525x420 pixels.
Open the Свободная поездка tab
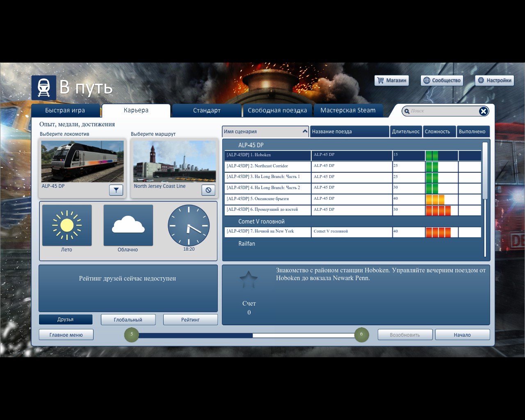pyautogui.click(x=277, y=110)
